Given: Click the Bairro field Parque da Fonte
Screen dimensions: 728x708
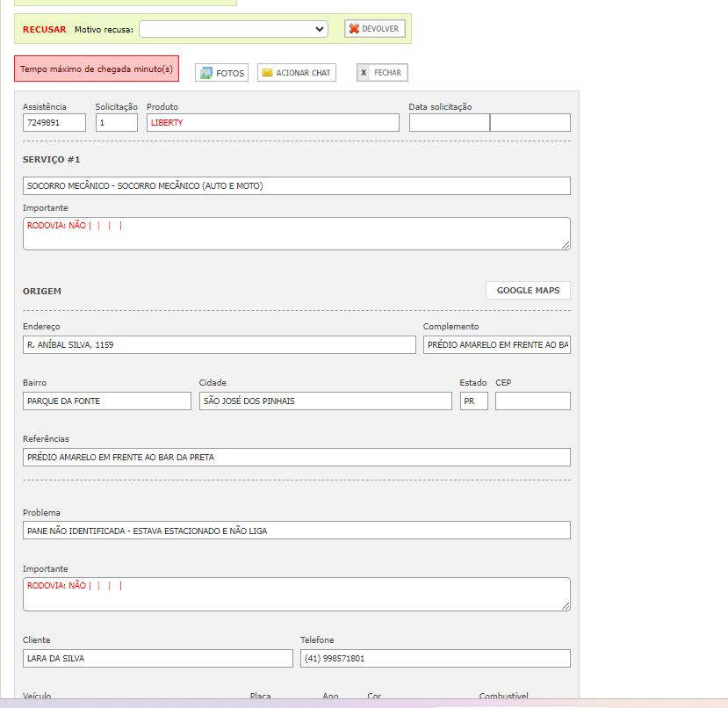Looking at the screenshot, I should [x=106, y=401].
